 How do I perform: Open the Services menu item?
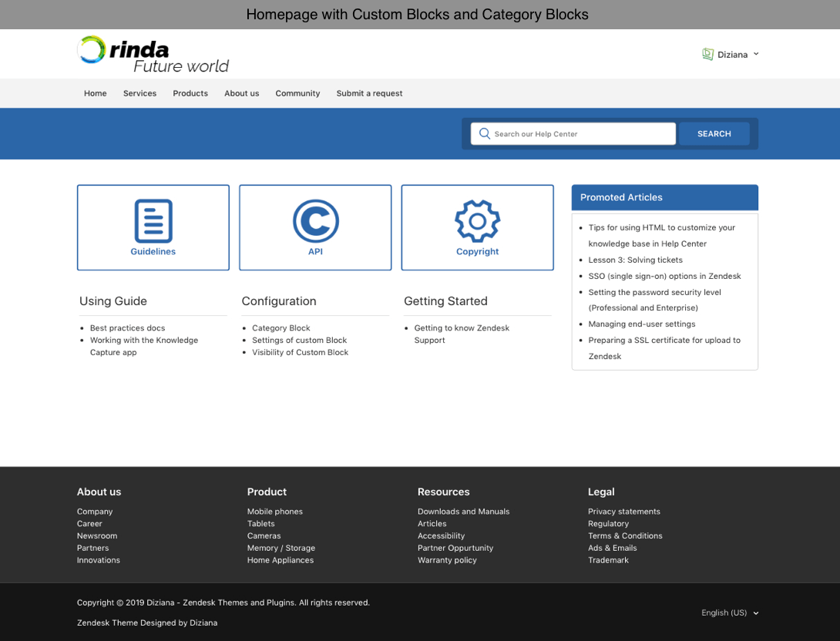(x=139, y=93)
